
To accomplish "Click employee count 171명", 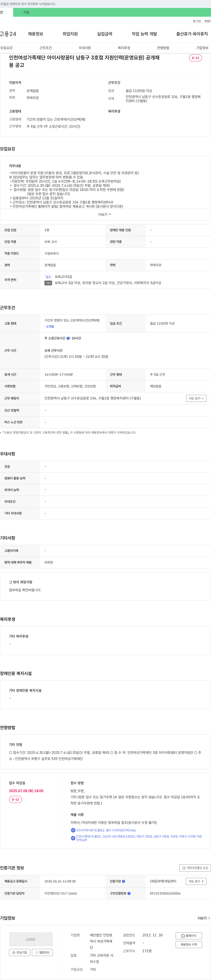I will pos(147,951).
